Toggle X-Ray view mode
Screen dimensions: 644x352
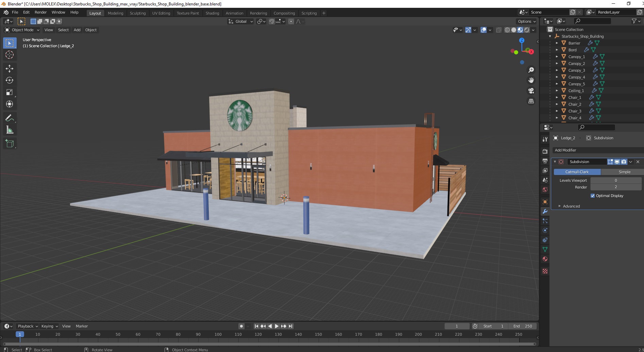click(499, 30)
